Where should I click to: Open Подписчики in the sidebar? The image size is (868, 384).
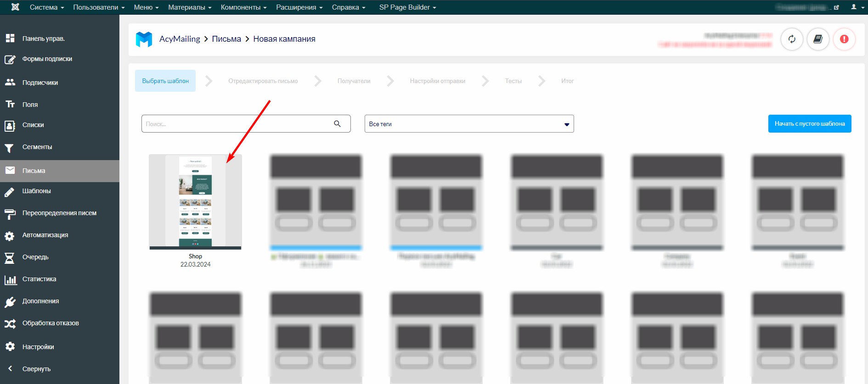pyautogui.click(x=40, y=83)
